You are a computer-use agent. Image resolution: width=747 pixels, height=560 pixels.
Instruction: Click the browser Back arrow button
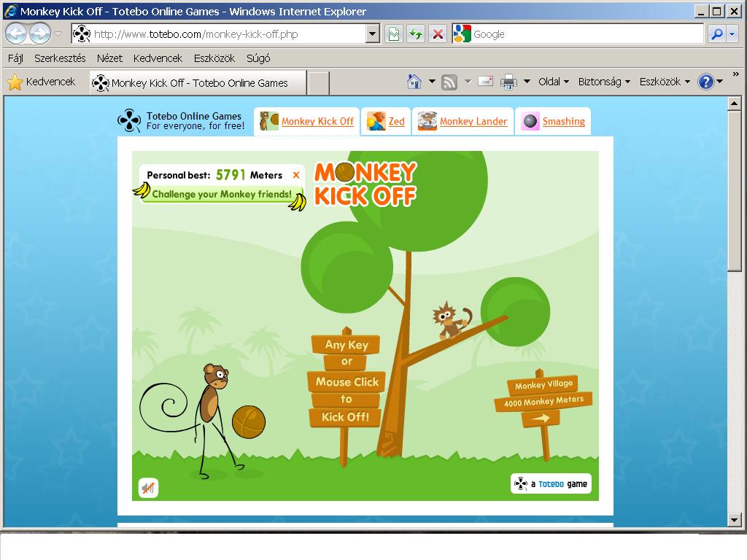(x=16, y=34)
